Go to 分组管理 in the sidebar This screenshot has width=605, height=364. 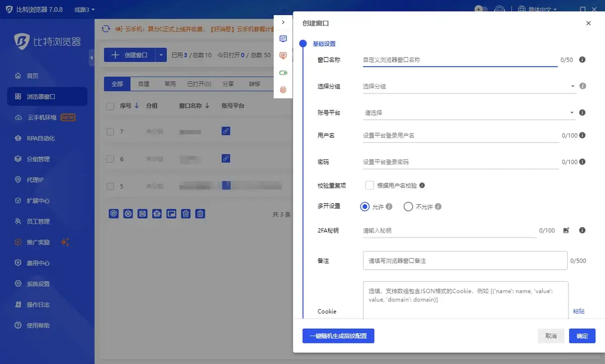coord(32,159)
